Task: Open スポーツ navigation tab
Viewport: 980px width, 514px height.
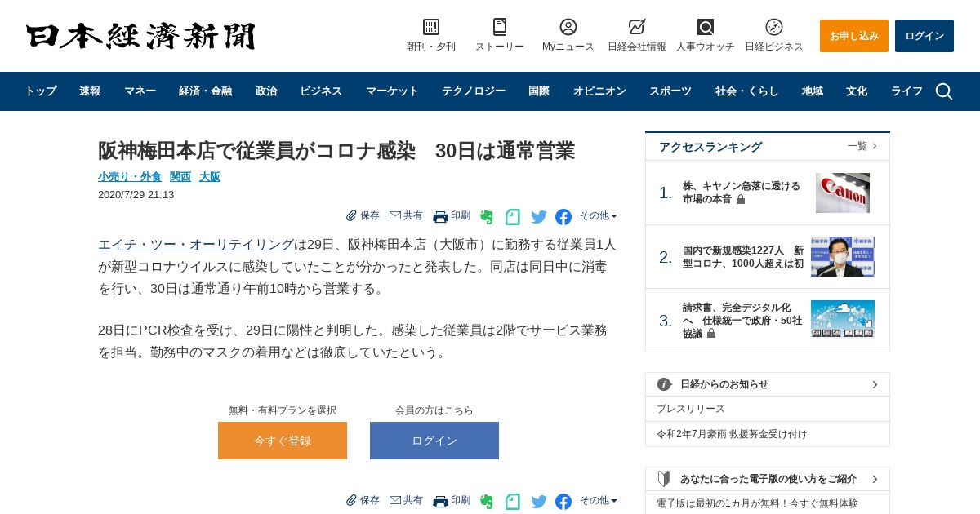Action: coord(670,91)
